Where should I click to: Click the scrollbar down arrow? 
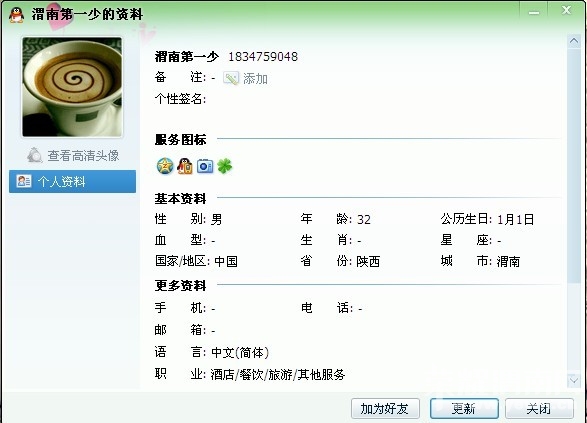coord(574,380)
